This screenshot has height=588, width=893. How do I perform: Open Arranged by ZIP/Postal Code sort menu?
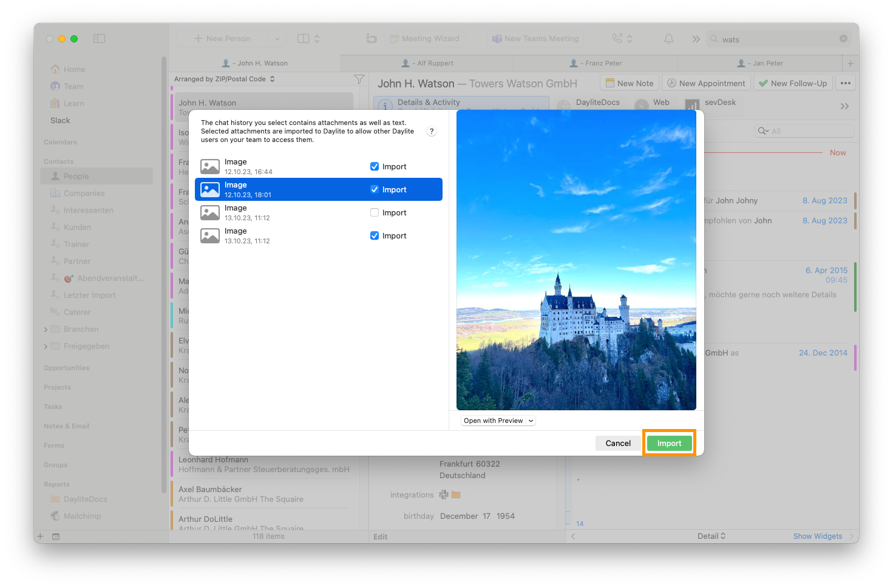click(225, 79)
